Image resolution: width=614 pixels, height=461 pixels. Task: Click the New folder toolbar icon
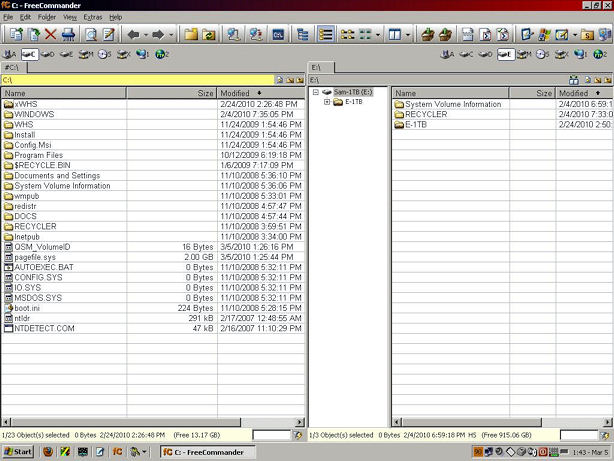[x=191, y=34]
